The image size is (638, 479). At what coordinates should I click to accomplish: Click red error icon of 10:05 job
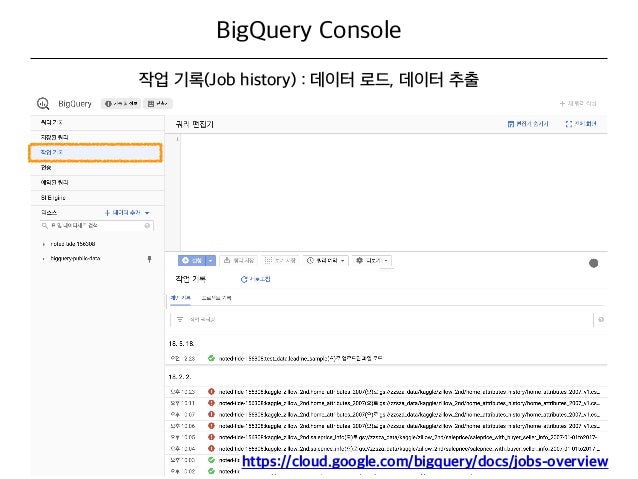(x=211, y=437)
